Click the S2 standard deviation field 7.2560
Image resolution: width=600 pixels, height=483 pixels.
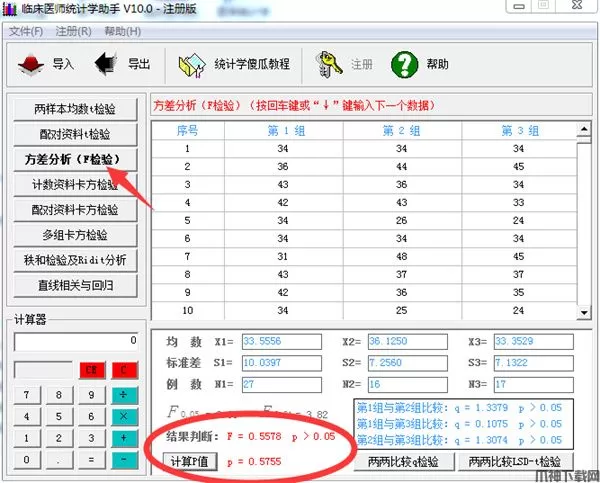click(x=408, y=363)
